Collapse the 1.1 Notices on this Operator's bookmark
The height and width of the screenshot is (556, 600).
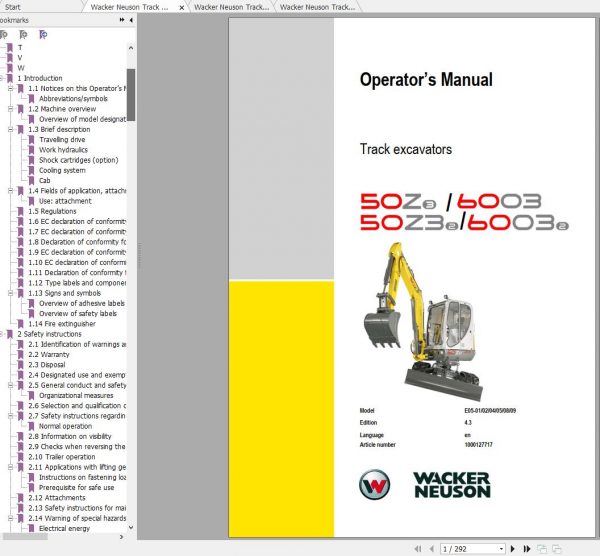click(11, 88)
